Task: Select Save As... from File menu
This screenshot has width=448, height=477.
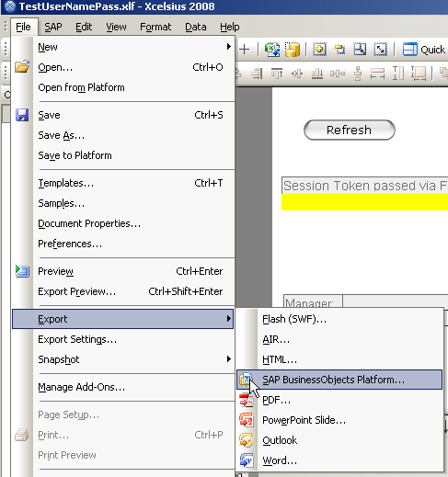Action: point(122,135)
